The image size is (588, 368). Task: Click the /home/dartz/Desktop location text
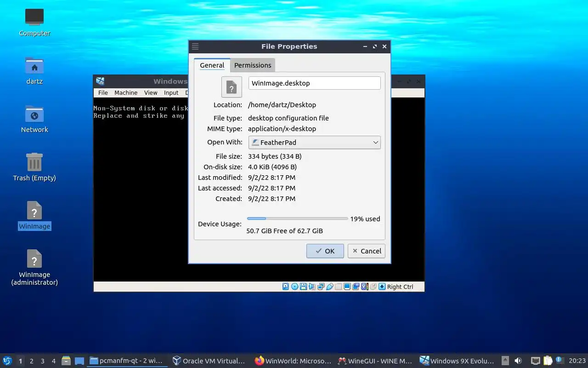coord(282,105)
